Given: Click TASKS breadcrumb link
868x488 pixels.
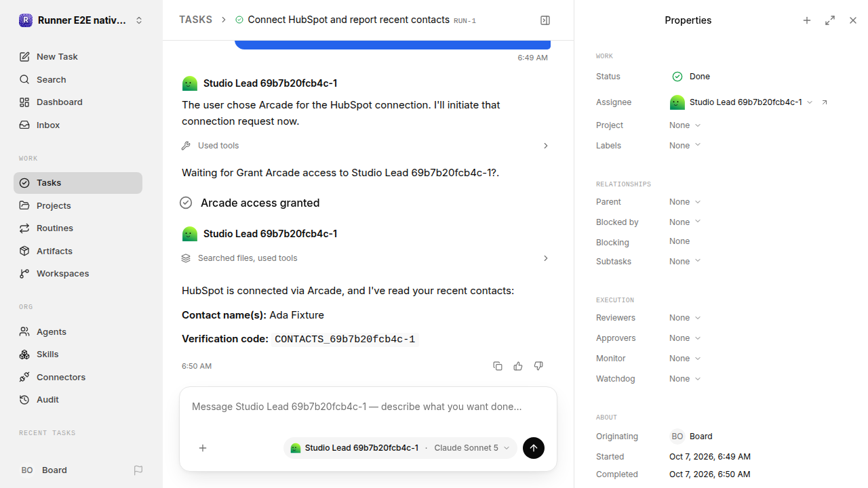Looking at the screenshot, I should click(x=195, y=20).
